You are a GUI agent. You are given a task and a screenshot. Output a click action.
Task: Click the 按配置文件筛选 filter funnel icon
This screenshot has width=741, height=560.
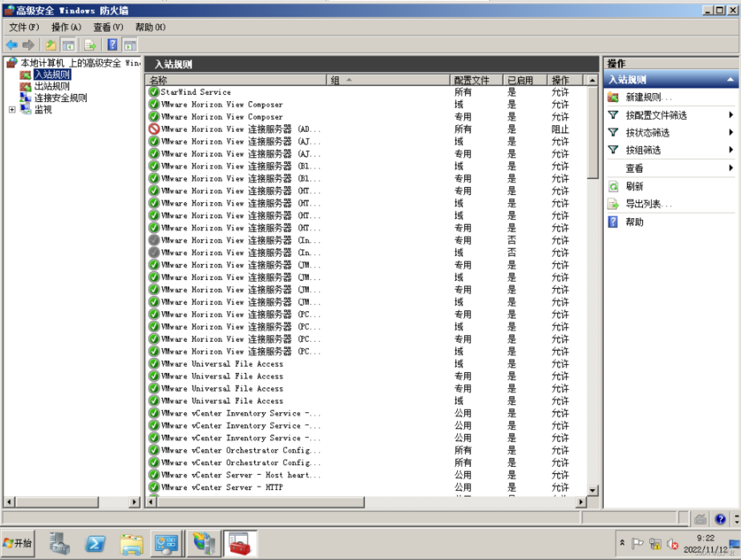[613, 115]
